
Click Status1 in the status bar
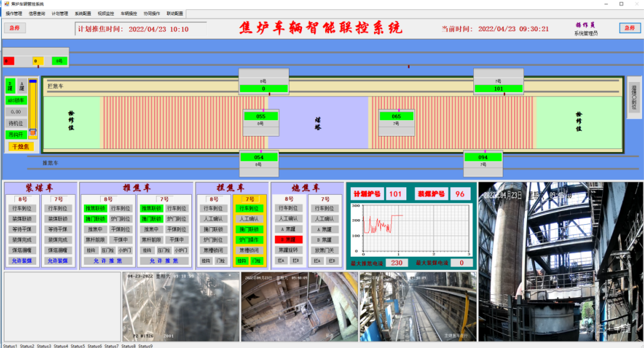coord(10,346)
